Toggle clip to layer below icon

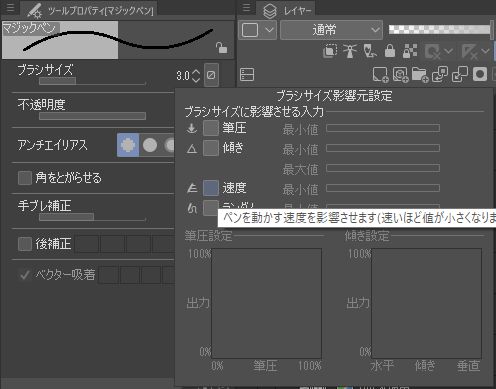pos(330,51)
